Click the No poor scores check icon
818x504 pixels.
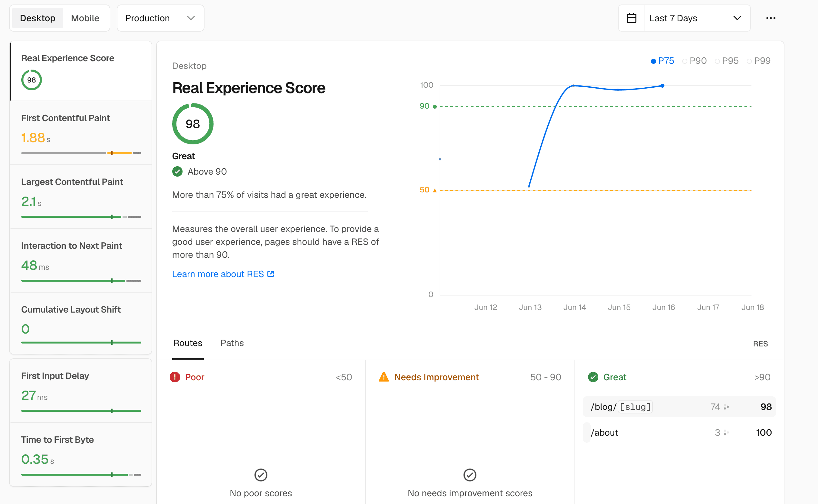tap(261, 475)
